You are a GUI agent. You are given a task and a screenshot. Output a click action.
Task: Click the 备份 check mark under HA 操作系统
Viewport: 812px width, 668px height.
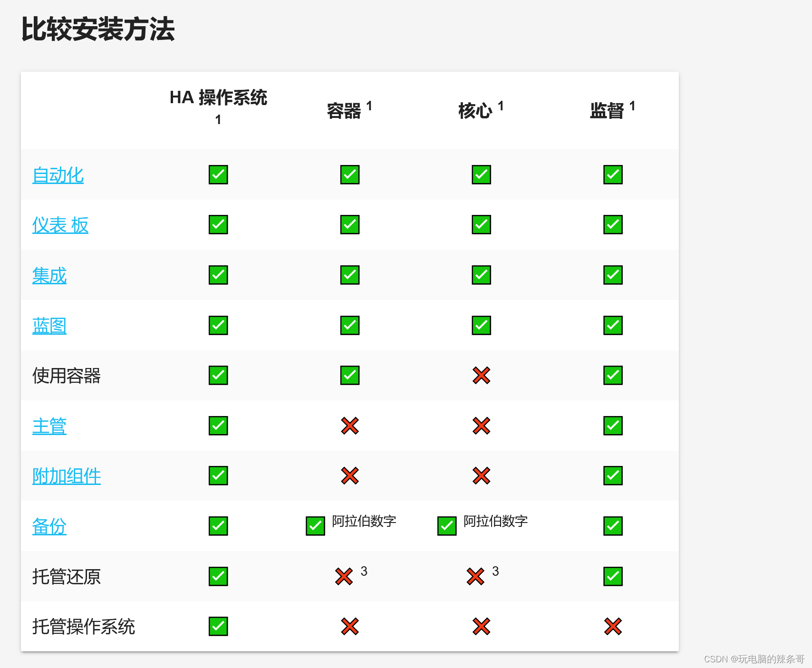[x=218, y=526]
